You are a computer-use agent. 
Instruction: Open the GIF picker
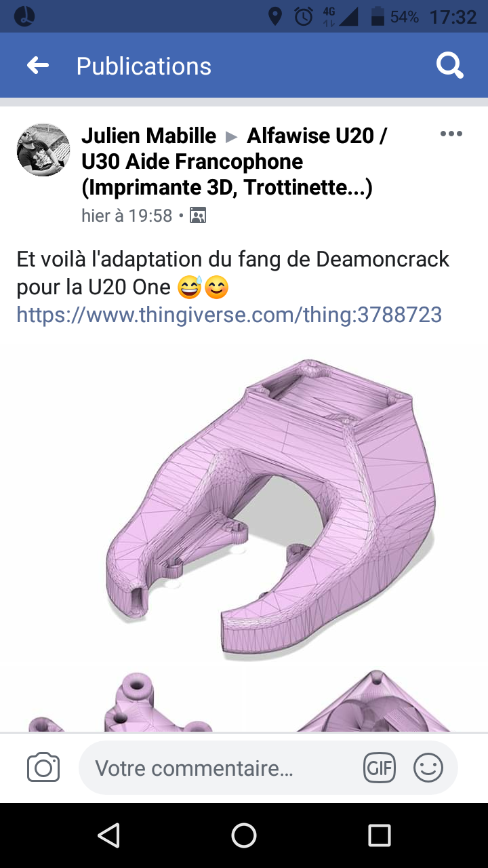point(380,768)
